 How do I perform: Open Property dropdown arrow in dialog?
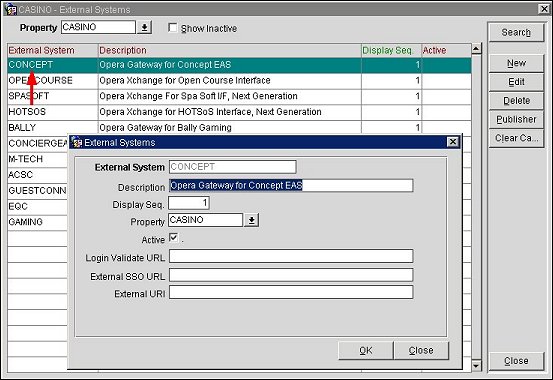coord(251,220)
